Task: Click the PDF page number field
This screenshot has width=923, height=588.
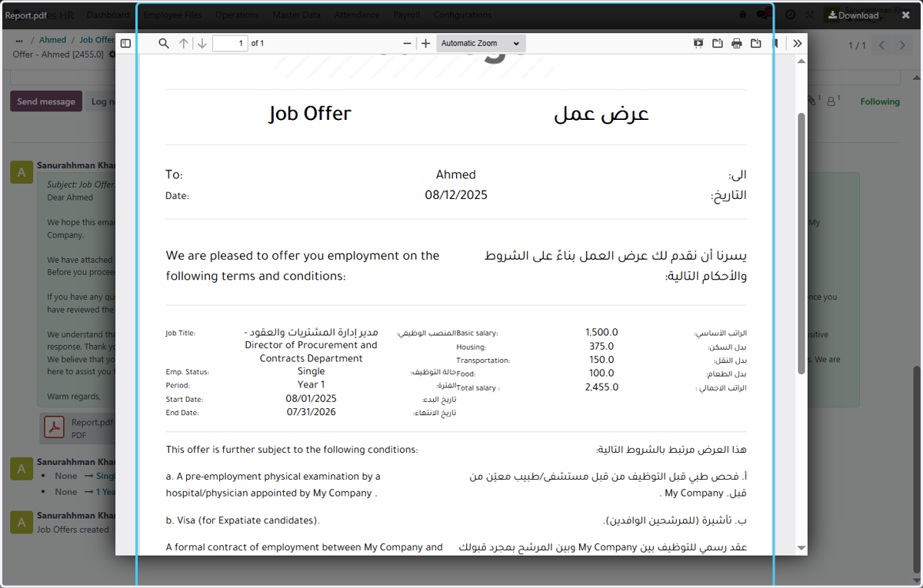Action: click(x=230, y=44)
